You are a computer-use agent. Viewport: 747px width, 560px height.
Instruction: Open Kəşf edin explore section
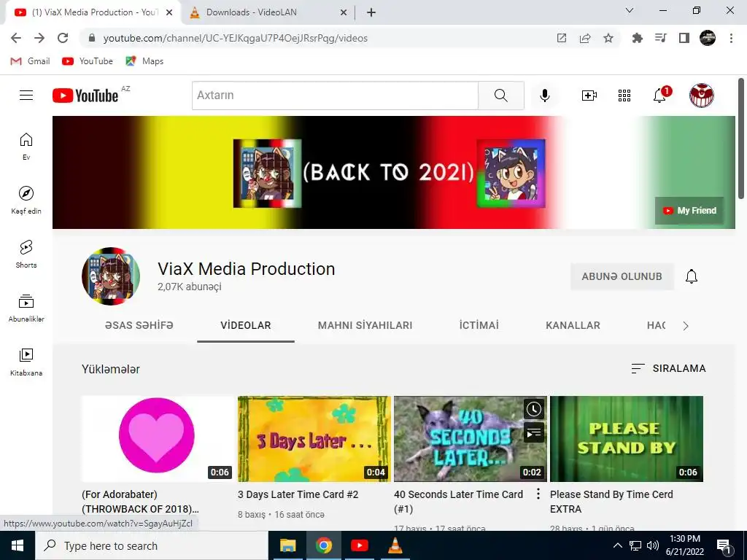[x=26, y=200]
